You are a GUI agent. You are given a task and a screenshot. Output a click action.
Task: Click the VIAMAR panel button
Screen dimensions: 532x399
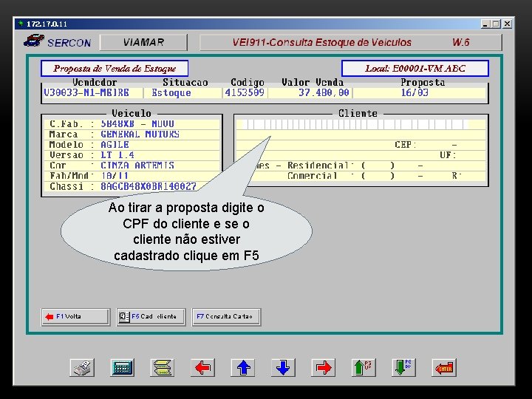143,42
